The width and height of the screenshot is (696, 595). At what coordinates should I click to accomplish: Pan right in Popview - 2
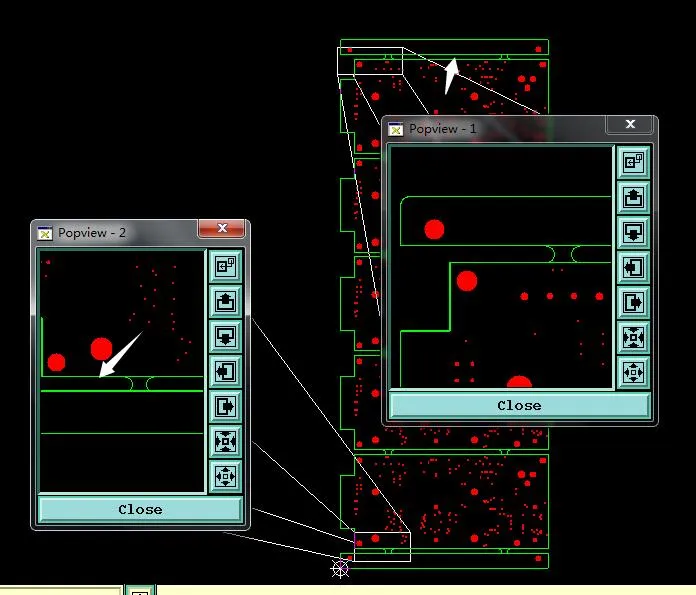225,407
